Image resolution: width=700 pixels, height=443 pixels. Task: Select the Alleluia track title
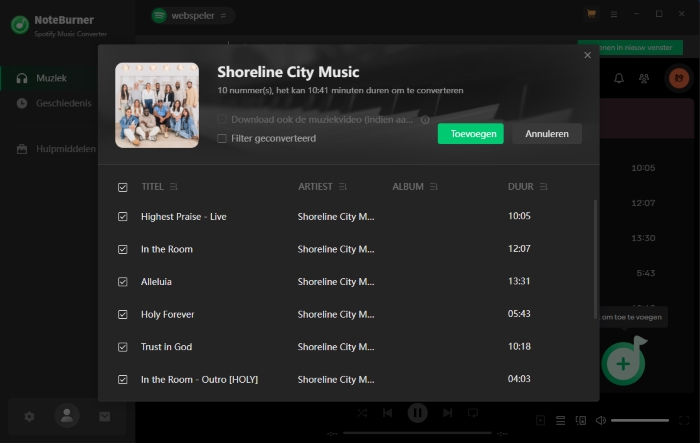coord(156,282)
